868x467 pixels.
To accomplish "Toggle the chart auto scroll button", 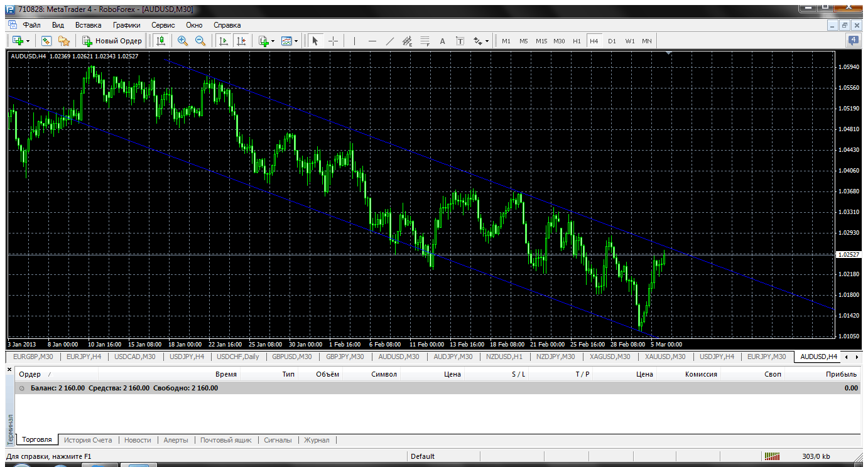I will pyautogui.click(x=223, y=41).
